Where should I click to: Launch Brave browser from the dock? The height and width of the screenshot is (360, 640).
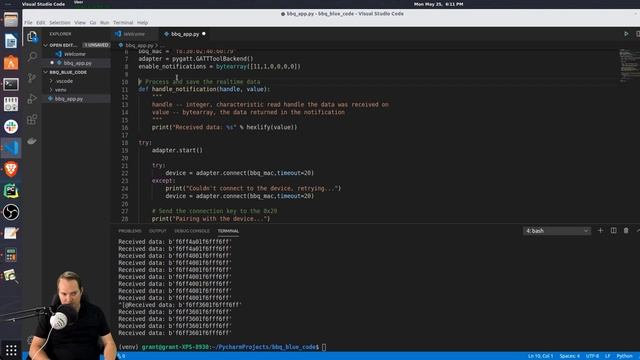pos(11,169)
